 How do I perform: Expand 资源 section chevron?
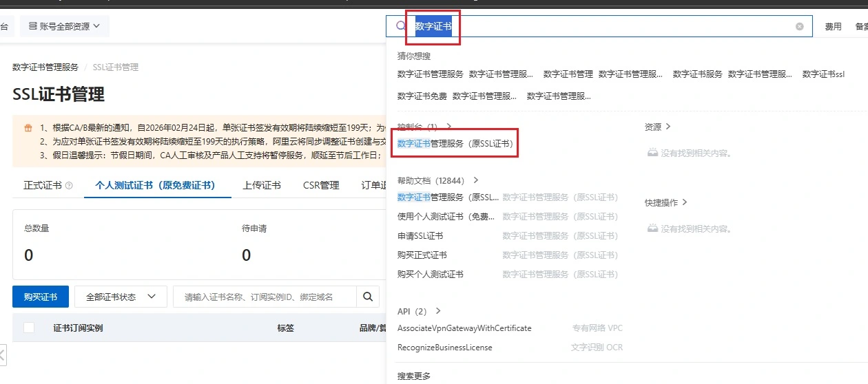point(668,127)
